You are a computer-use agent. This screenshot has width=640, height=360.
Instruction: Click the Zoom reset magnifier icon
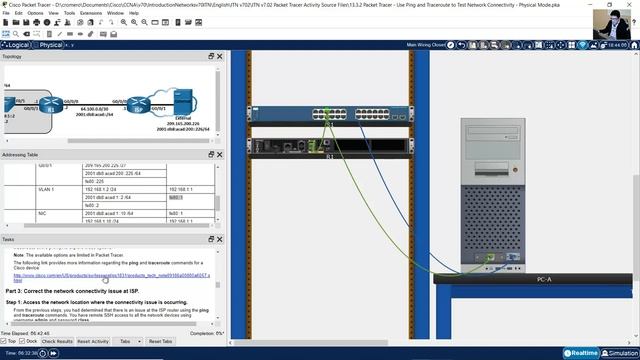(x=134, y=22)
